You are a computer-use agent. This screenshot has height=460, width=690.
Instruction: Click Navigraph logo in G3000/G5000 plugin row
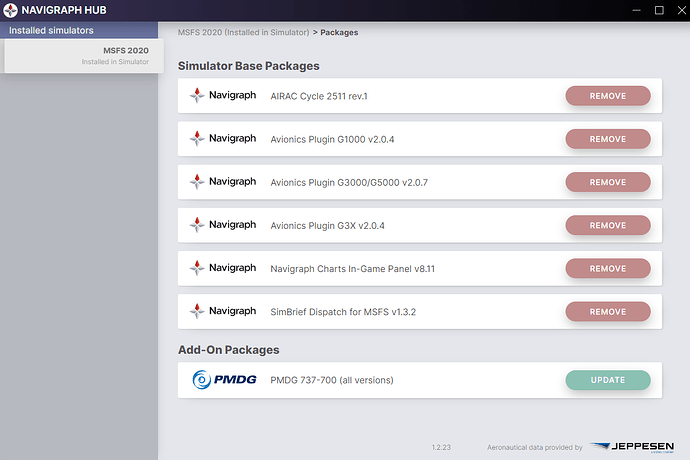pos(223,181)
